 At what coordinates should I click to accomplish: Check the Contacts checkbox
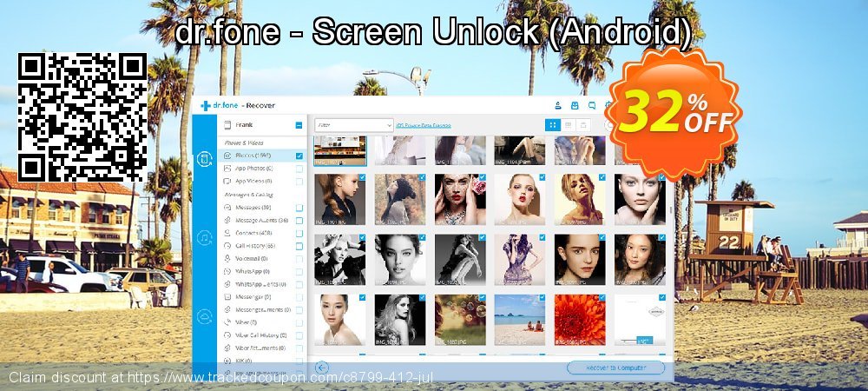click(299, 233)
